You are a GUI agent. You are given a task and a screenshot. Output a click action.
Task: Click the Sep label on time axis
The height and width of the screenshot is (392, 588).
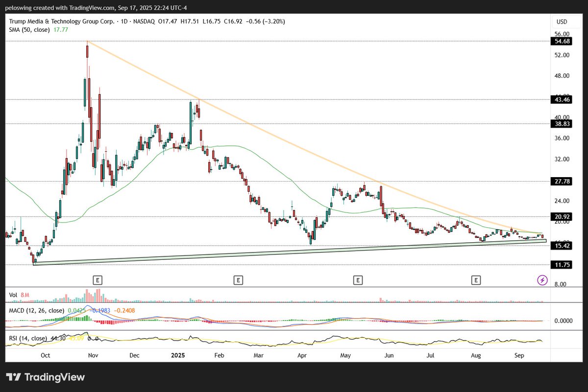click(x=519, y=355)
